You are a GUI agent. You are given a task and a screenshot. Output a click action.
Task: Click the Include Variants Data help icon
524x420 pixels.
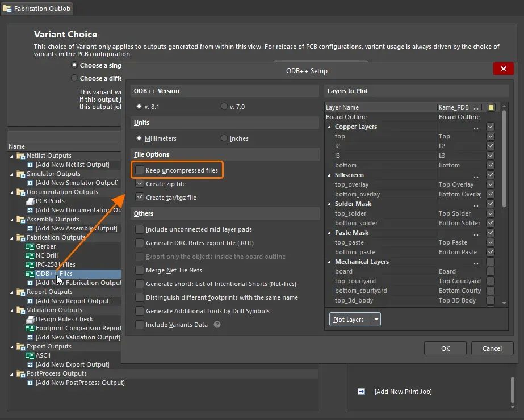[x=217, y=325]
